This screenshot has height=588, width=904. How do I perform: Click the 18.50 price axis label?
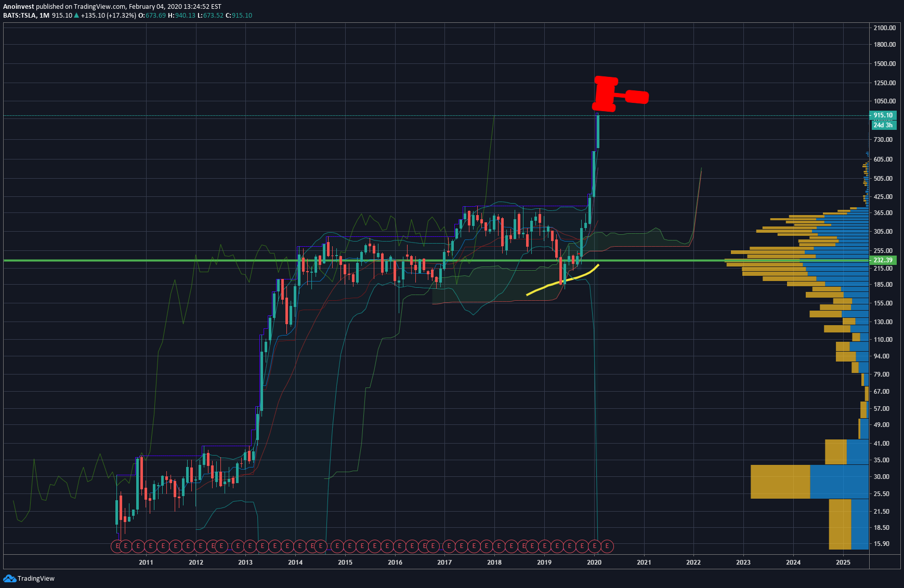coord(881,528)
